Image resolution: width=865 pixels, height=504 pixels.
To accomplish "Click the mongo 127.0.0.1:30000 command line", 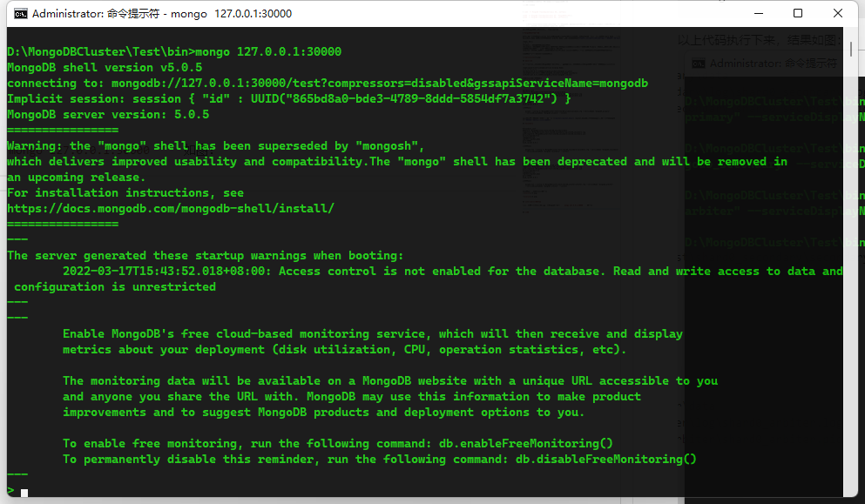I will (268, 52).
